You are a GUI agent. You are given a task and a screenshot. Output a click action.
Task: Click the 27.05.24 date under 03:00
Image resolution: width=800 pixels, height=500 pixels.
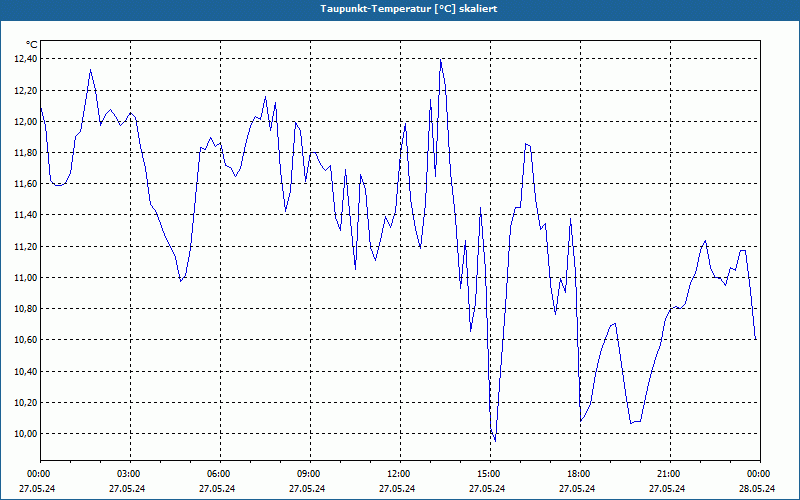click(x=127, y=489)
